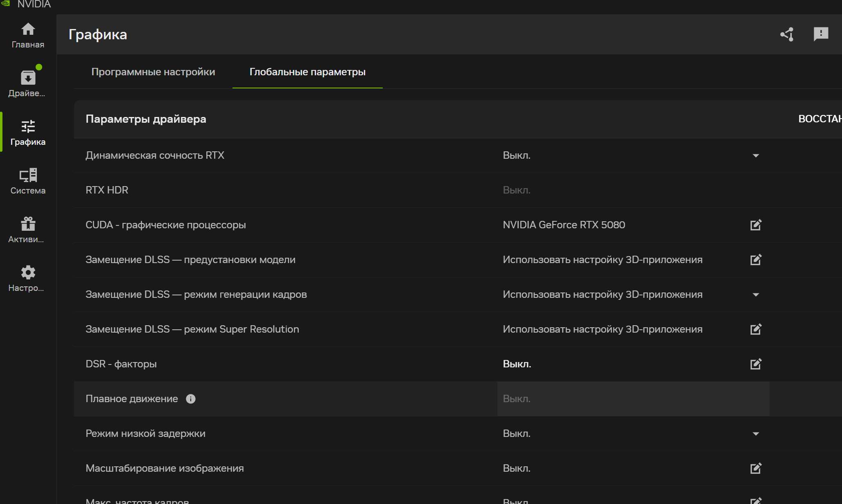Edit DLSS предустановки модели setting
Image resolution: width=842 pixels, height=504 pixels.
click(x=756, y=260)
